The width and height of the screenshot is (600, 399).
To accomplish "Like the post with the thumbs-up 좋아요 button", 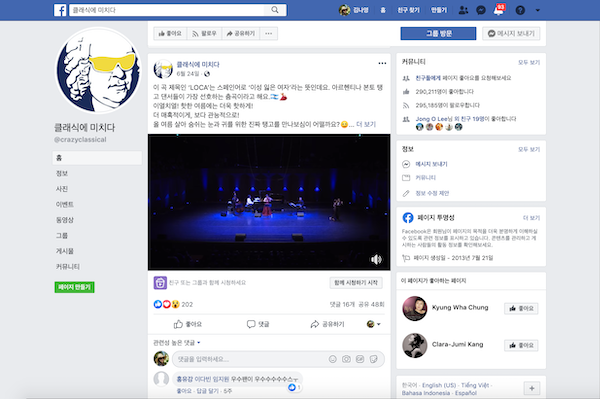I will (188, 324).
